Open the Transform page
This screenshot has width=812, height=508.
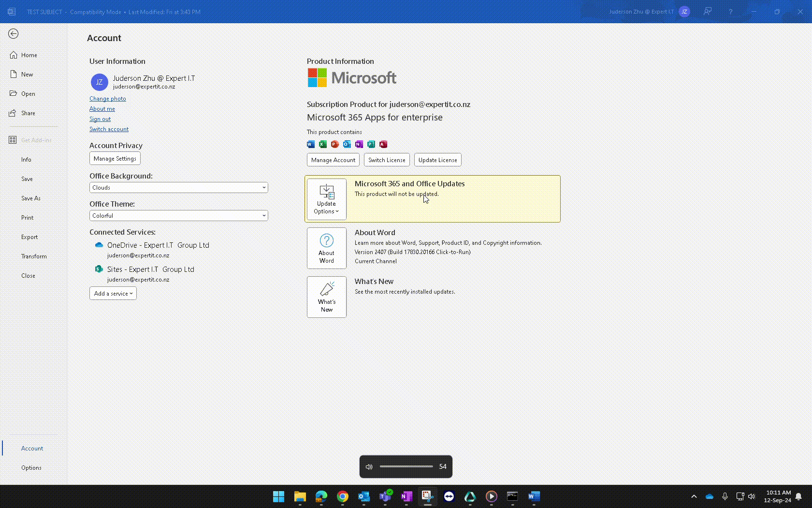[34, 256]
